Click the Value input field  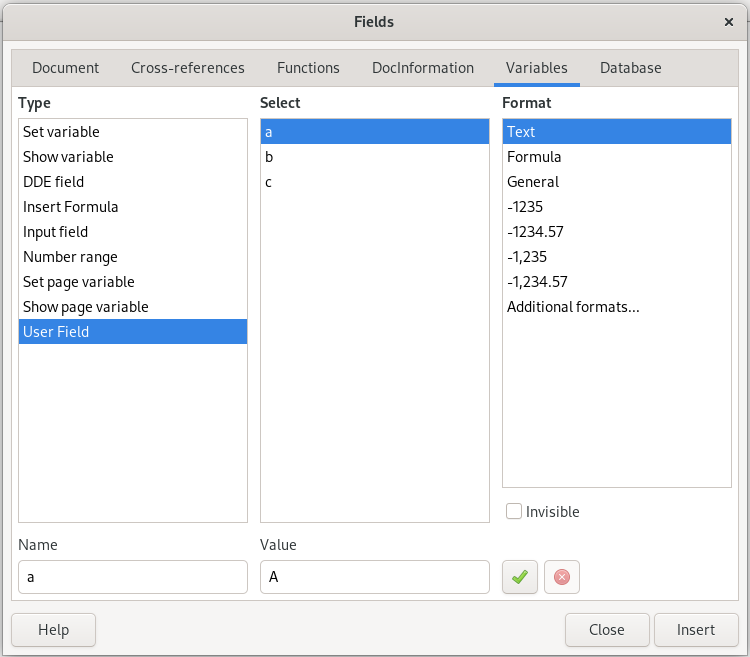pyautogui.click(x=374, y=577)
